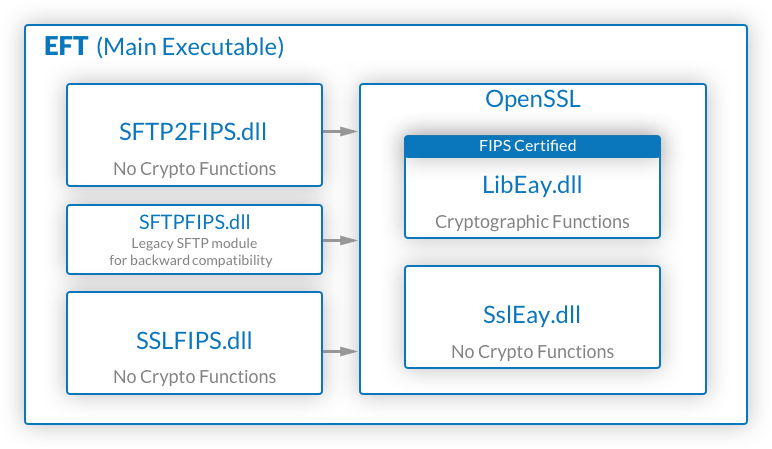Image resolution: width=772 pixels, height=449 pixels.
Task: Click the word Functions under LibEay.dll
Action: pyautogui.click(x=595, y=222)
